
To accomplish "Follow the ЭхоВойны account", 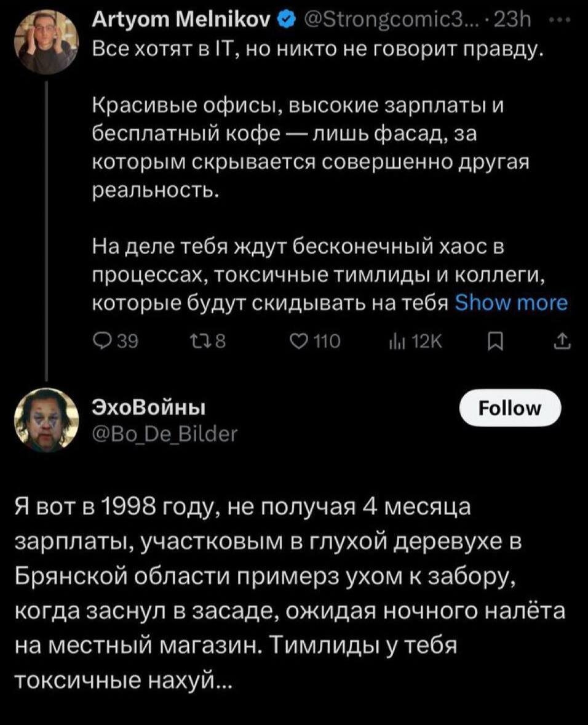I will click(x=511, y=408).
